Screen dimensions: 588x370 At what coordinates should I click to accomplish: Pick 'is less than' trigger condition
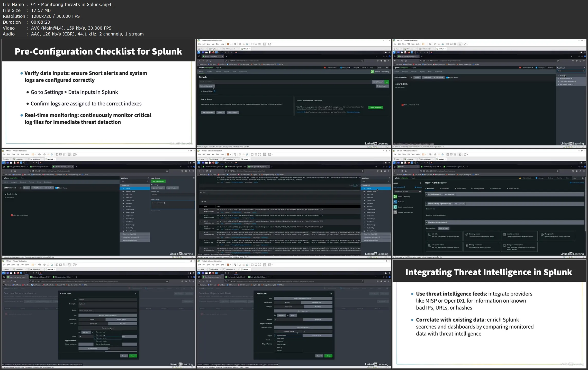coord(280,339)
